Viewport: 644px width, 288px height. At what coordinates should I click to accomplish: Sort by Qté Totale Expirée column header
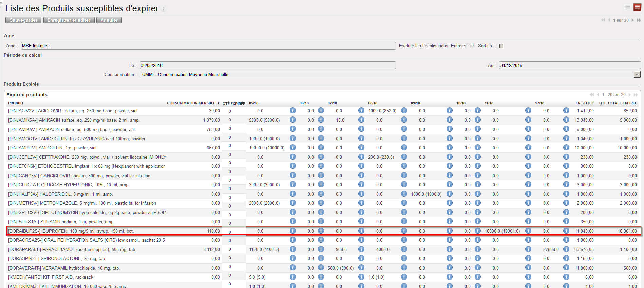click(x=618, y=103)
